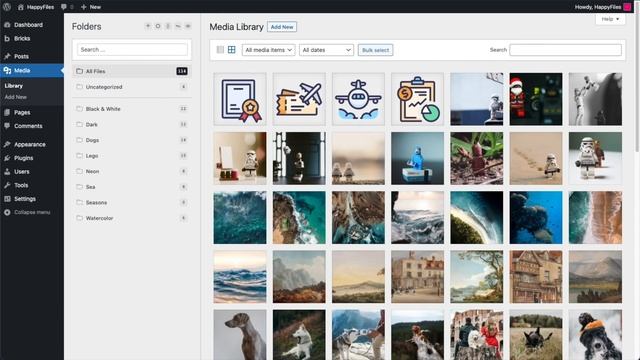Select the Black & White folder
This screenshot has height=360, width=640.
132,109
